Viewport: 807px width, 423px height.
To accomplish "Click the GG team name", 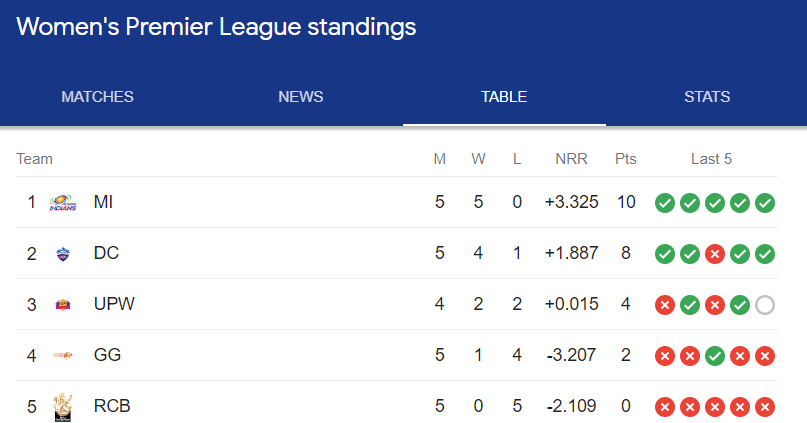I will point(107,355).
